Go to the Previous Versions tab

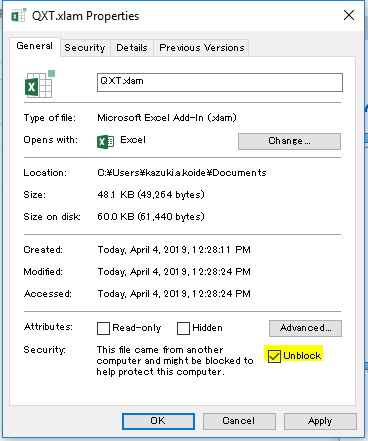(202, 48)
